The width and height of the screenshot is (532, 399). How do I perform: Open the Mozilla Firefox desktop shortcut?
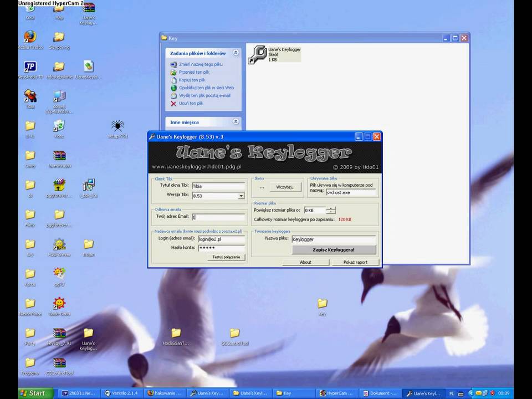30,37
